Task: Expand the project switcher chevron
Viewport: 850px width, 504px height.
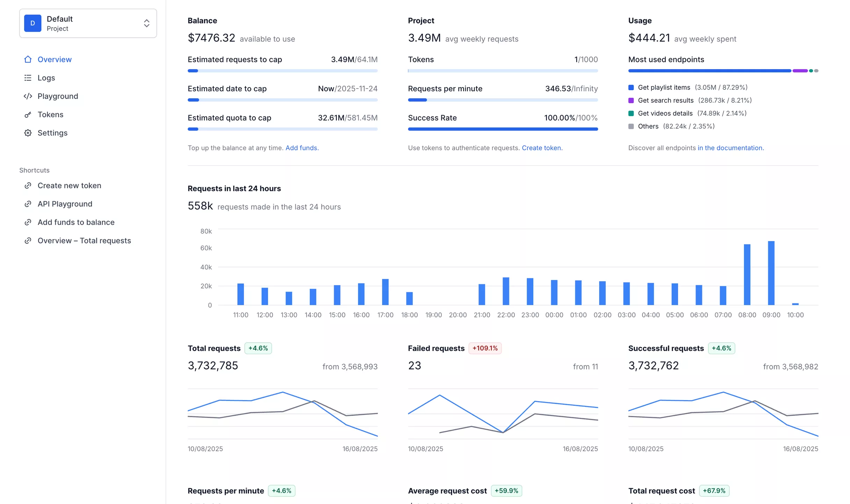Action: tap(147, 23)
